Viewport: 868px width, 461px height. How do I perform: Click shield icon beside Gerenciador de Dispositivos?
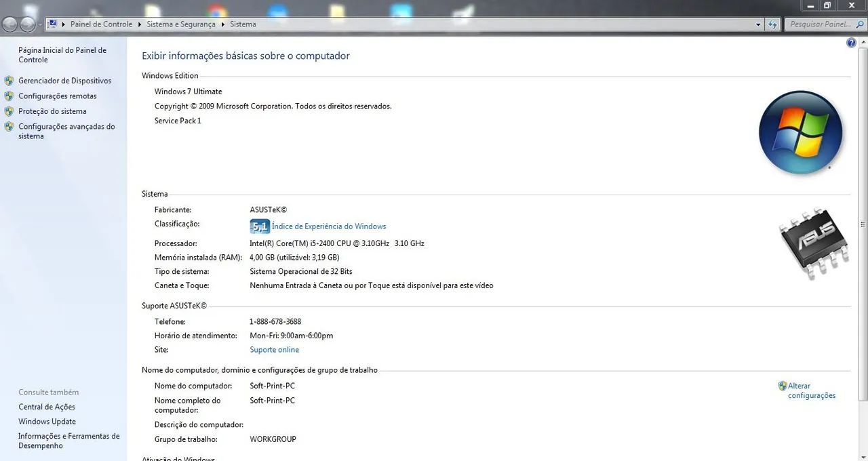(x=9, y=81)
